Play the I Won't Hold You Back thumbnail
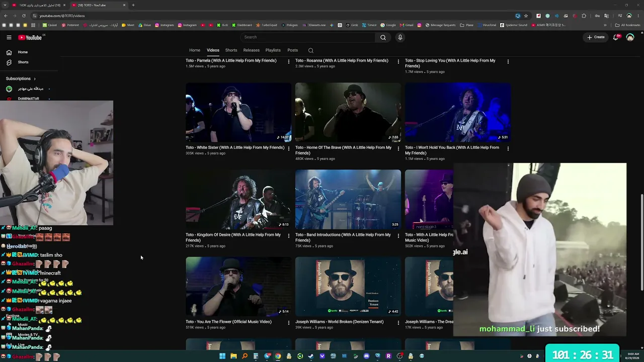This screenshot has height=362, width=644. tap(458, 112)
